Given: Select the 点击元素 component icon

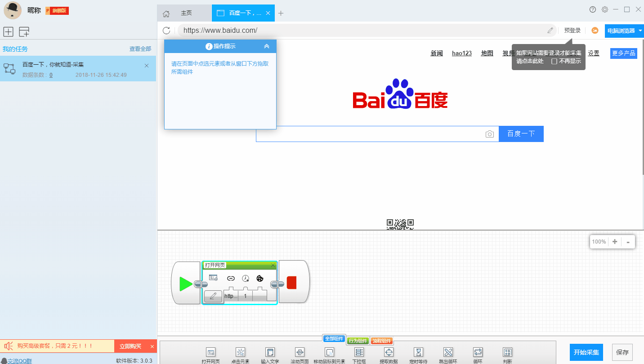Looking at the screenshot, I should coord(240,353).
